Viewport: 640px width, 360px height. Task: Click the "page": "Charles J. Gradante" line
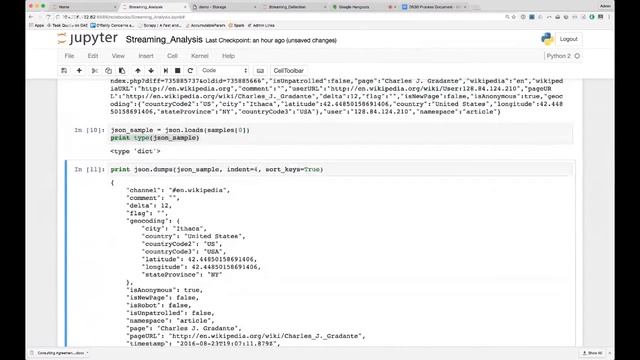click(x=184, y=328)
